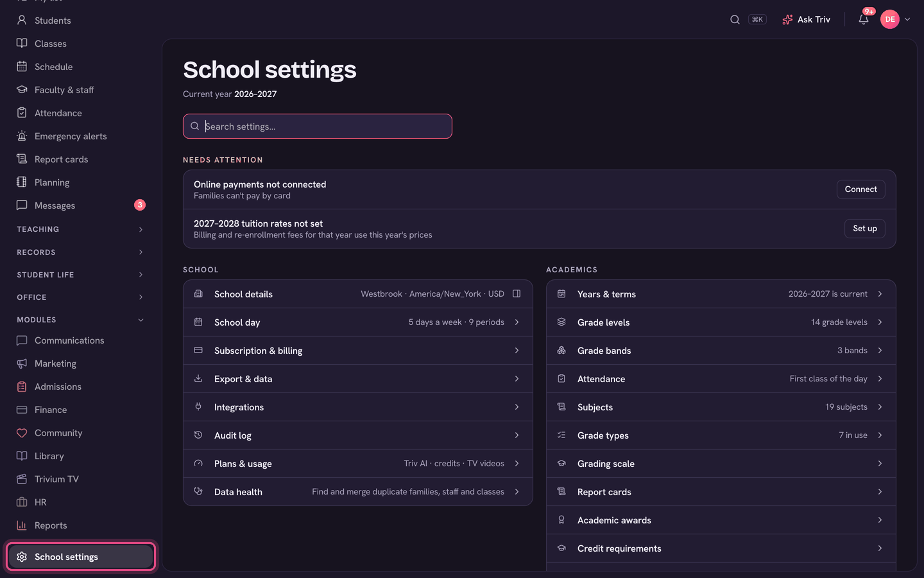Image resolution: width=924 pixels, height=578 pixels.
Task: Open the Academic awards row
Action: [721, 520]
